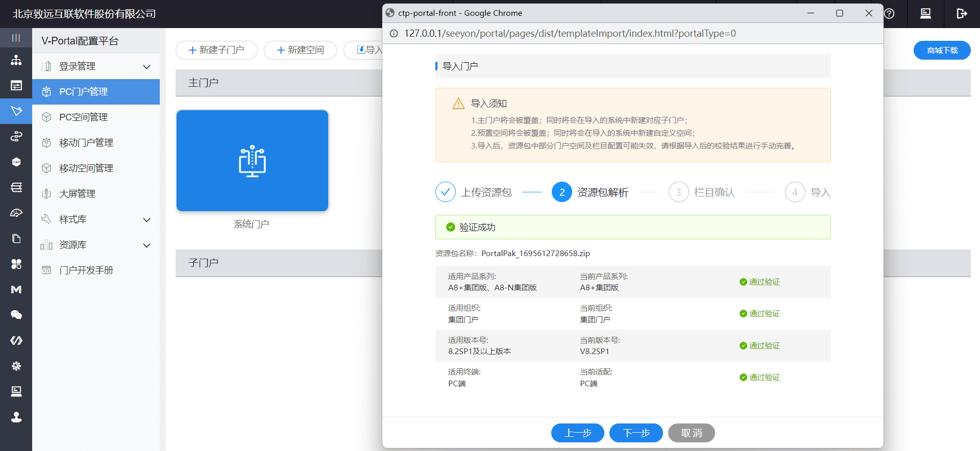Click the 新建子门户 button
The height and width of the screenshot is (451, 980).
(216, 50)
